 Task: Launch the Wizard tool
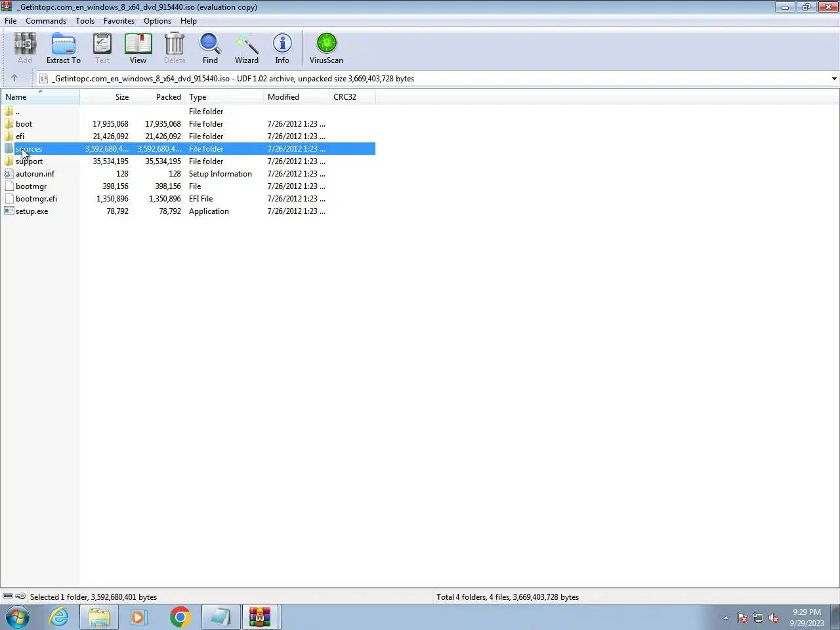(247, 49)
